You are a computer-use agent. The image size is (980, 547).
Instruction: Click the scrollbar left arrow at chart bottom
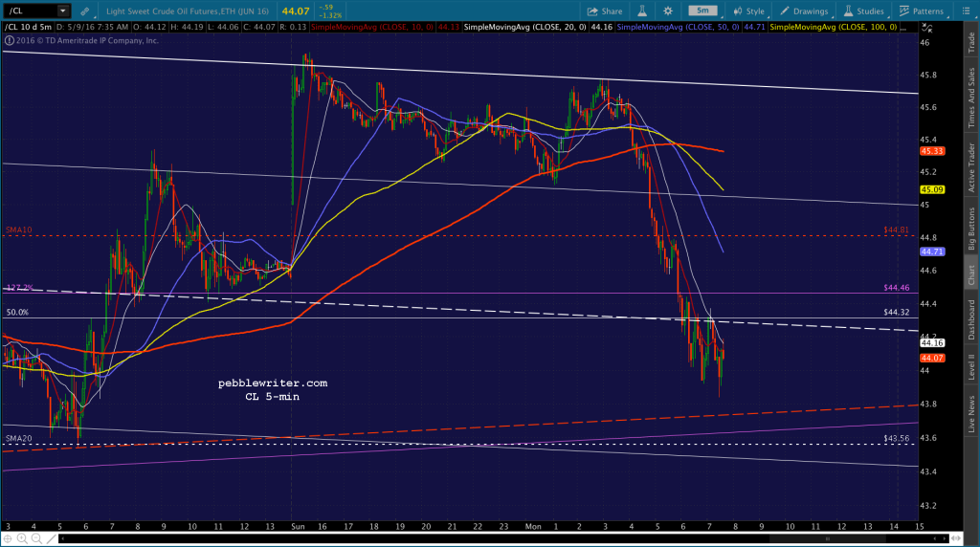tap(62, 538)
